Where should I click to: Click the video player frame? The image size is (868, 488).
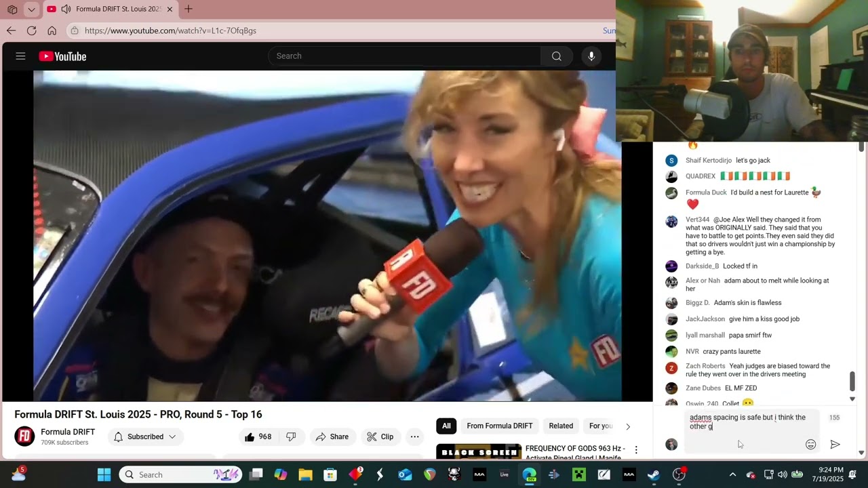tap(328, 236)
